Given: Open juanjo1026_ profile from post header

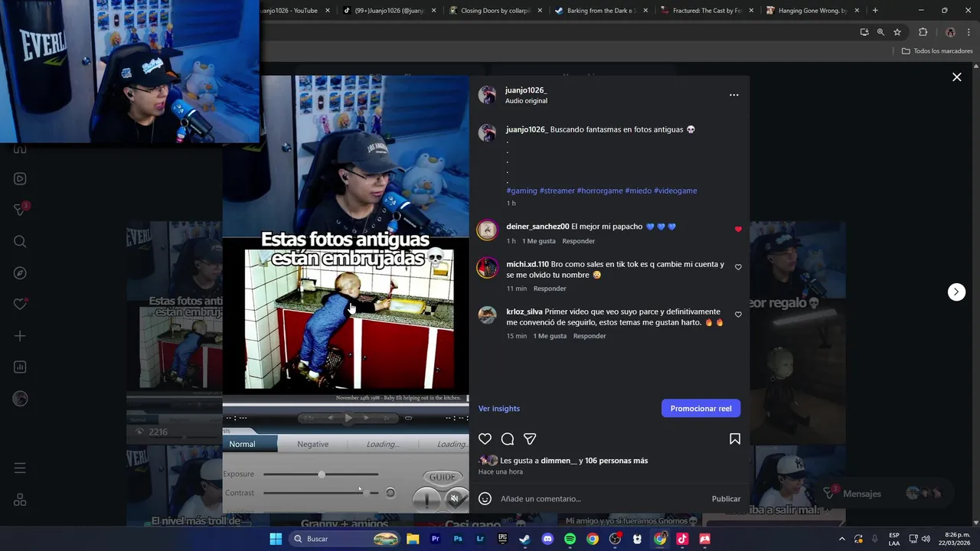Looking at the screenshot, I should [x=526, y=90].
